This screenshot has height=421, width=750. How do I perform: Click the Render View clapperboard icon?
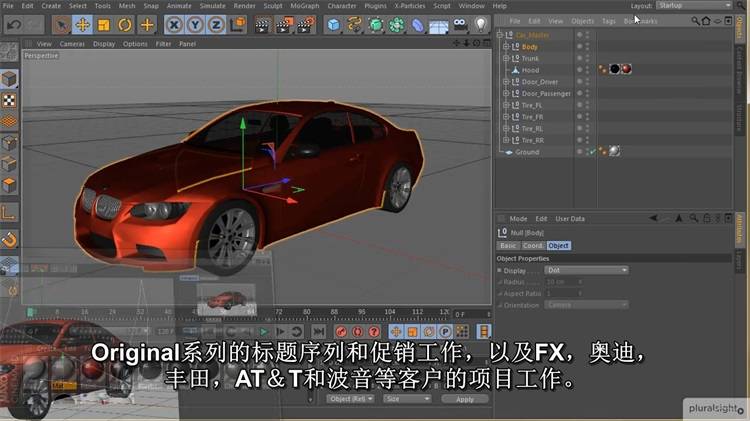[262, 24]
